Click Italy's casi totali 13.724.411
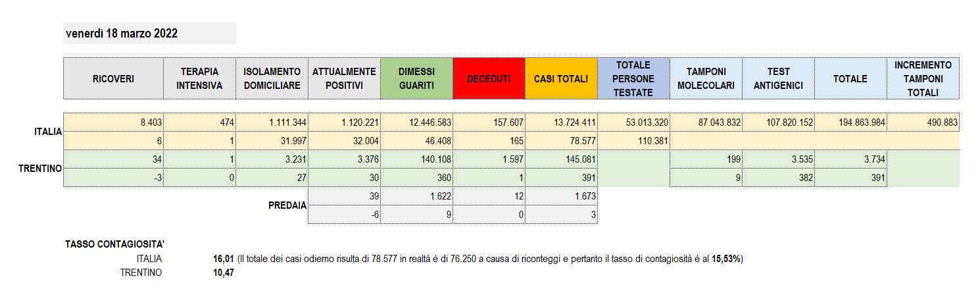Image resolution: width=980 pixels, height=295 pixels. pos(561,122)
